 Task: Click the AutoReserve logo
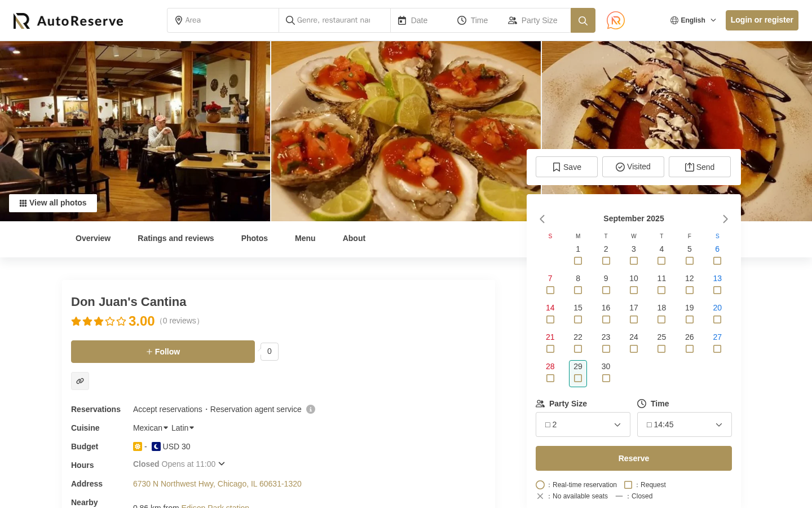[68, 21]
